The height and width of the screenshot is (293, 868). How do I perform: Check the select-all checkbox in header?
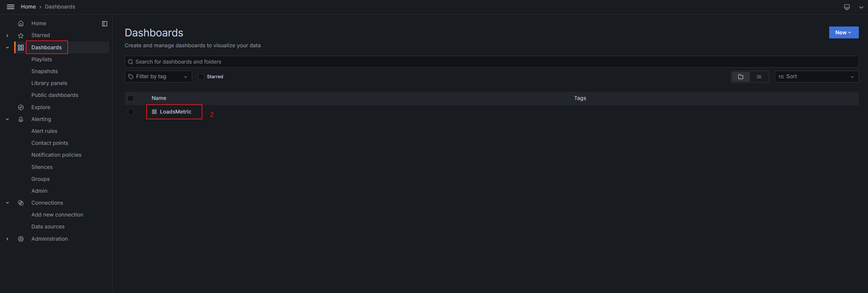[131, 98]
